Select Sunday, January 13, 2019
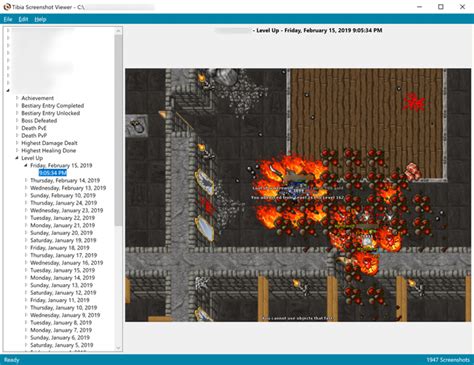The image size is (474, 365). 62,285
